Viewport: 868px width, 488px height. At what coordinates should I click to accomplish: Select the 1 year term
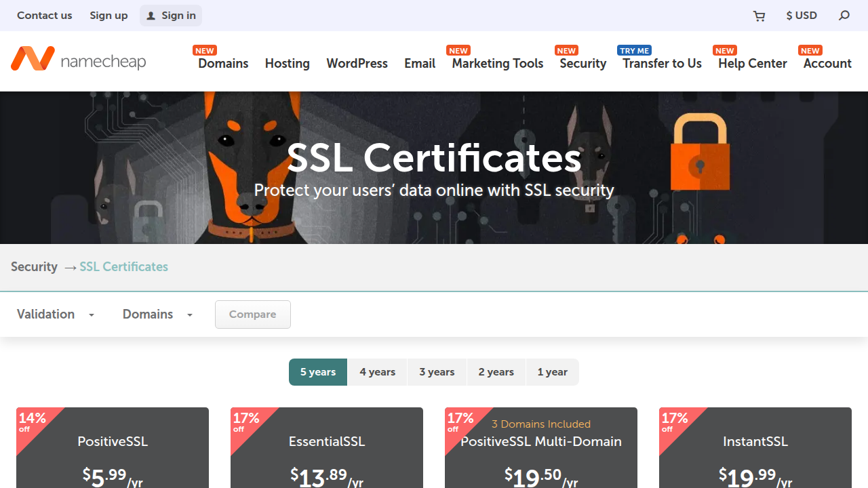coord(553,372)
